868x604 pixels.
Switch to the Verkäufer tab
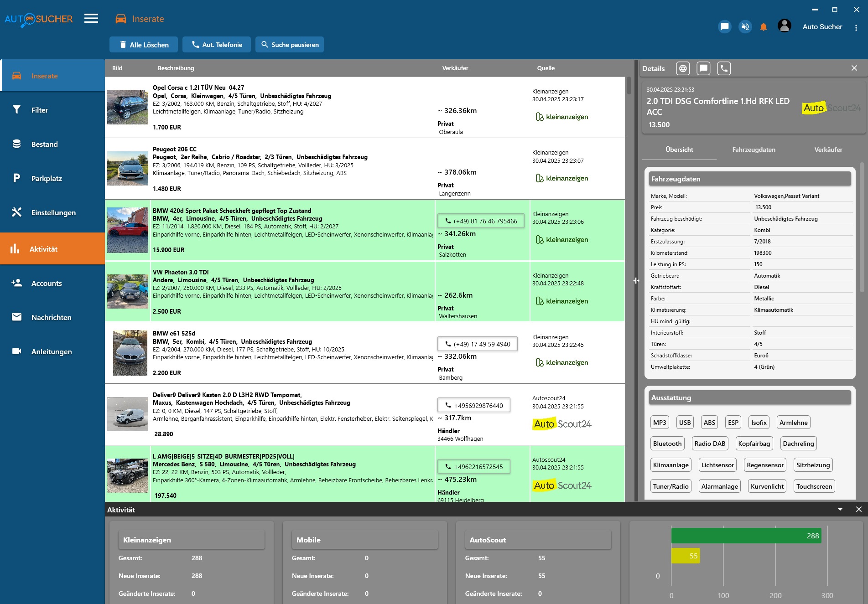point(828,150)
